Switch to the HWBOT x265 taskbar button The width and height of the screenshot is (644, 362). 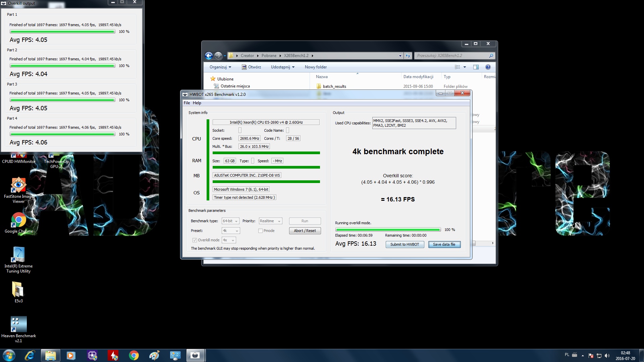click(196, 355)
